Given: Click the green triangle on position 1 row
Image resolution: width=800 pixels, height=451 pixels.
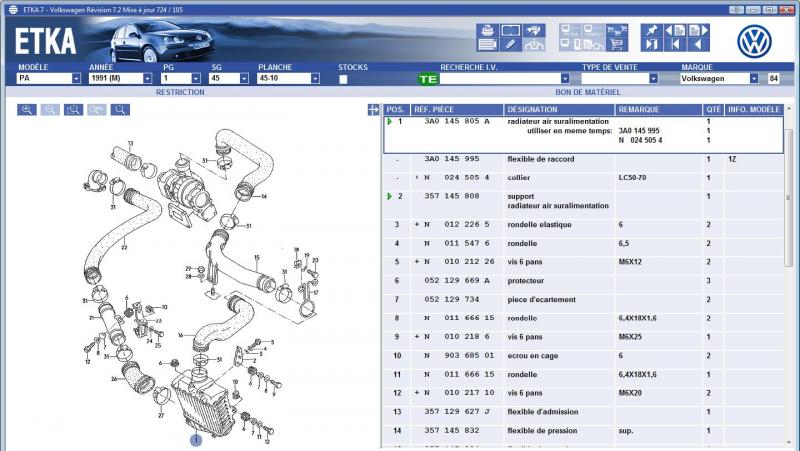Looking at the screenshot, I should (390, 121).
